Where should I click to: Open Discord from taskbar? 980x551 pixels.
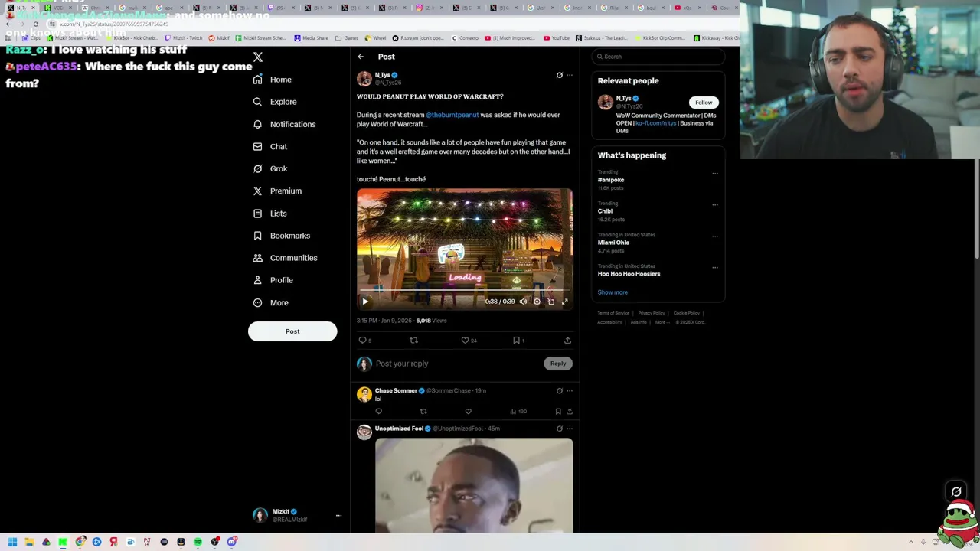231,542
